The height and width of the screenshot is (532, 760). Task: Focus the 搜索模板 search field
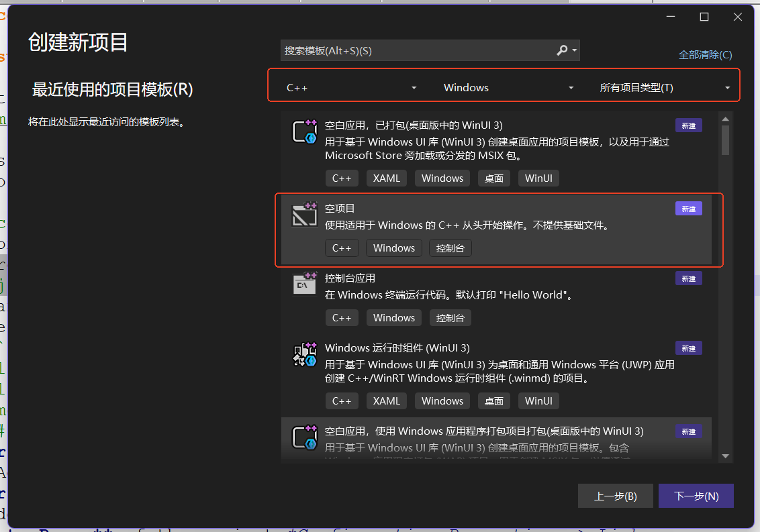tap(430, 50)
